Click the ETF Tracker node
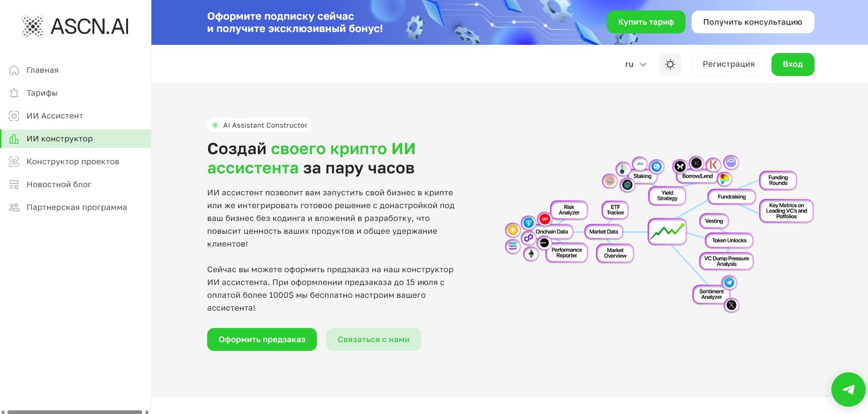Viewport: 868px width, 414px height. [615, 210]
